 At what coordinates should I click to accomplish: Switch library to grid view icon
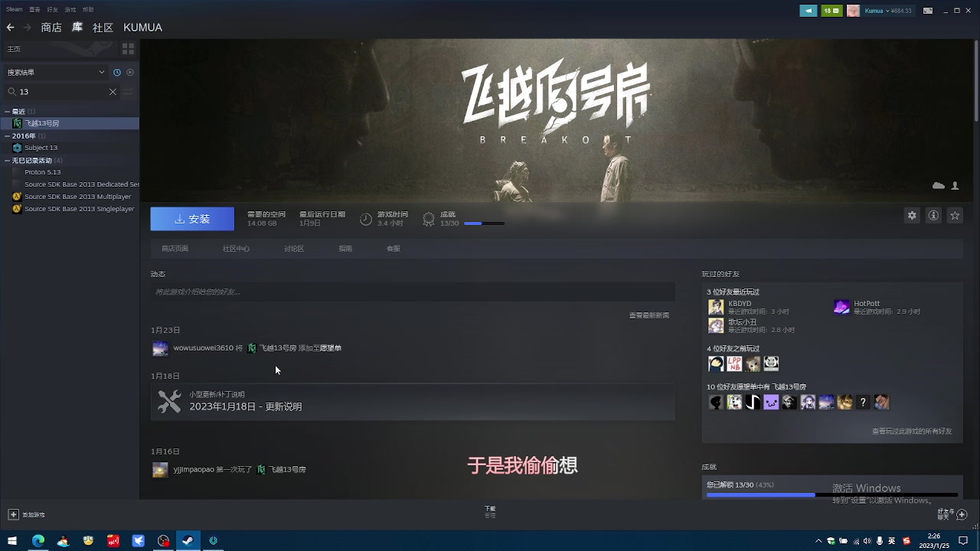[x=128, y=49]
